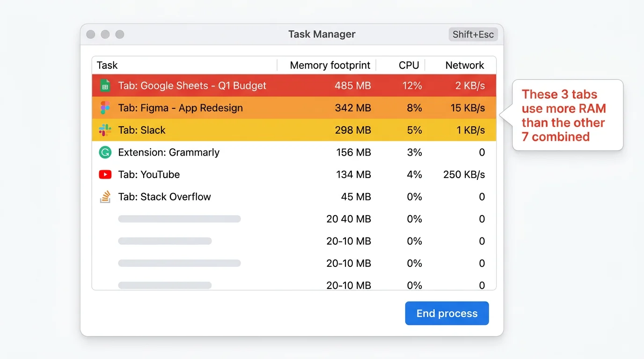The width and height of the screenshot is (644, 359).
Task: Click the Stack Overflow icon
Action: [x=105, y=197]
